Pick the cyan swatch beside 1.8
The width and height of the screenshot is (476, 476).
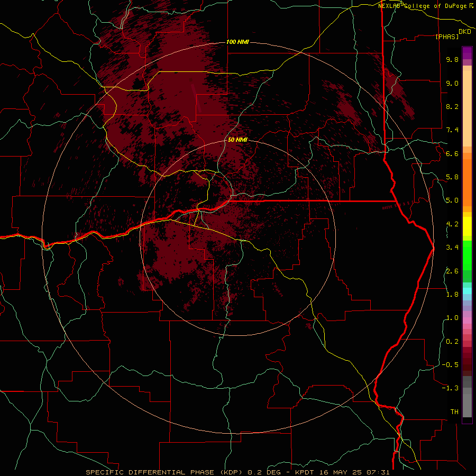click(467, 291)
